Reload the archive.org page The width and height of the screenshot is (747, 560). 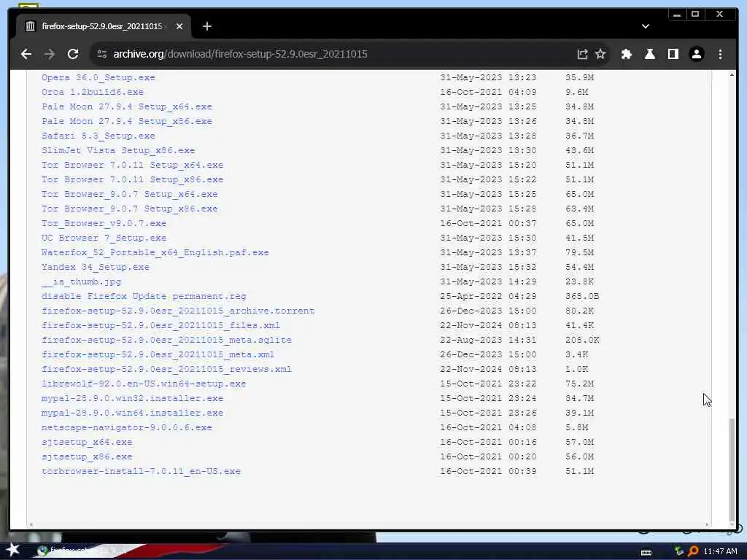[73, 54]
